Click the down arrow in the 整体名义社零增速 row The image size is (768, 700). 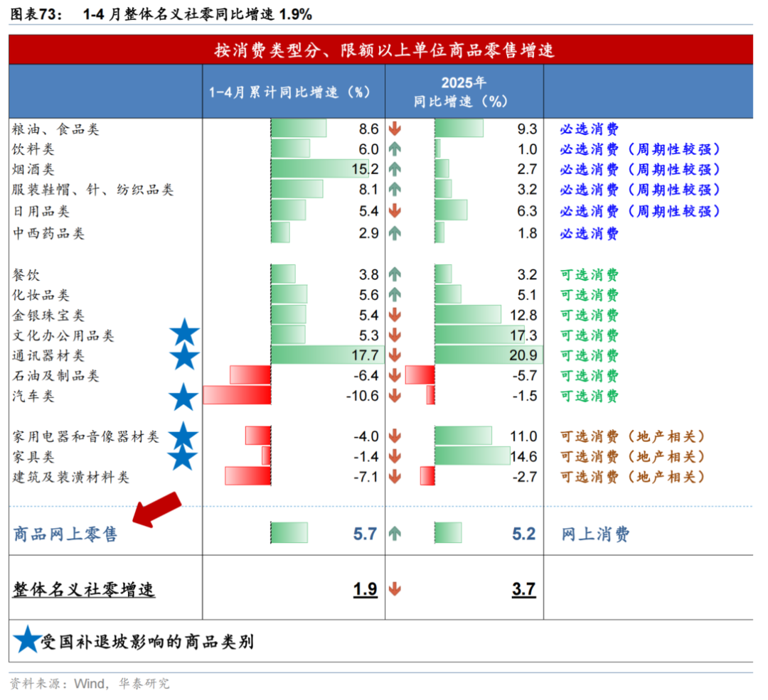tap(395, 589)
